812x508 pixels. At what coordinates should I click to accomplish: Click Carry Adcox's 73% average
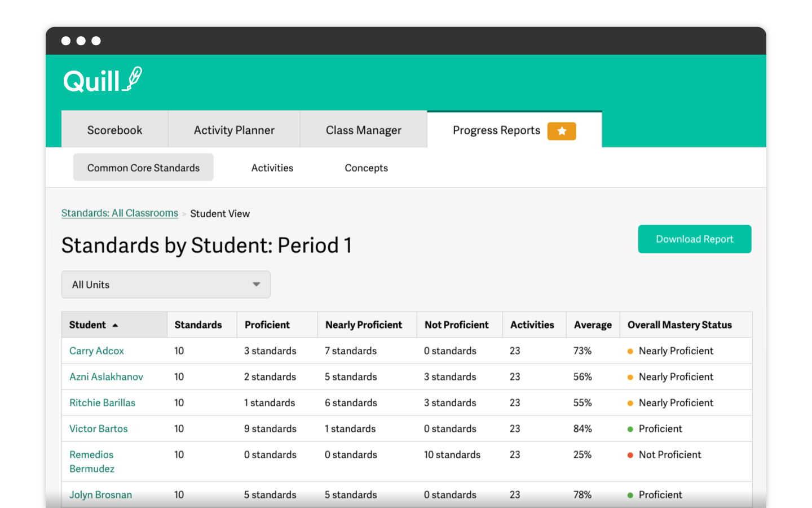(x=582, y=351)
